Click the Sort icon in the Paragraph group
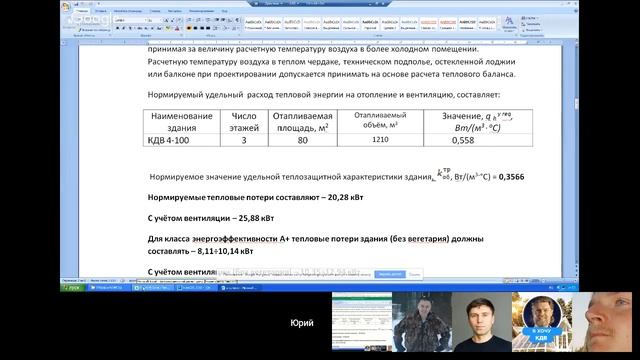640x360 pixels. 230,20
